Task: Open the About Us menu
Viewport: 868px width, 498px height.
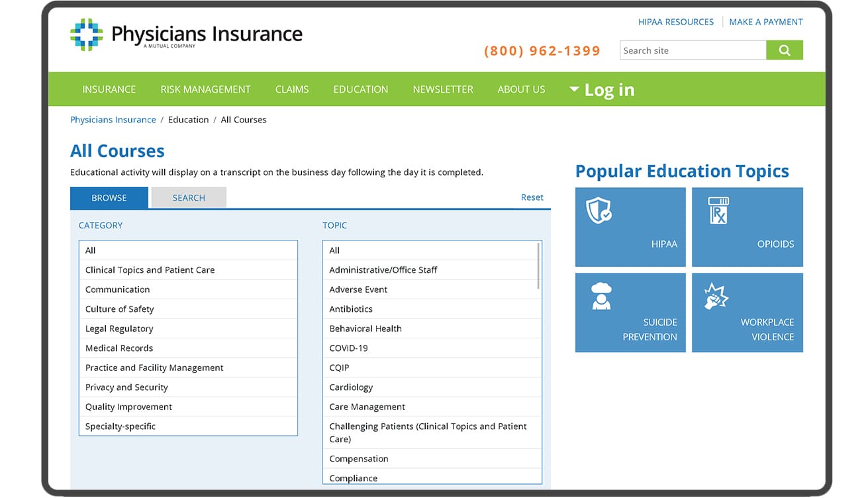Action: [522, 89]
